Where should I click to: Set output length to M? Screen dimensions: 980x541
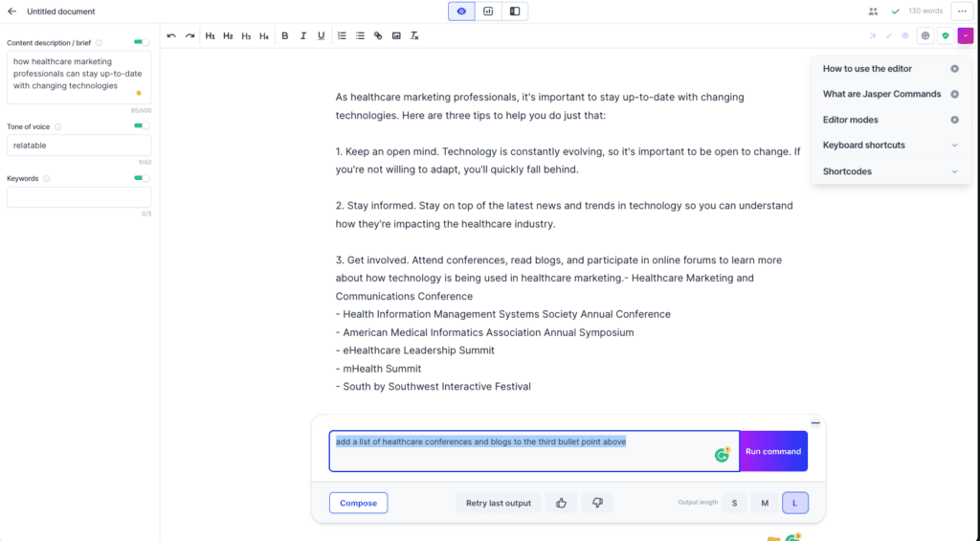[765, 503]
